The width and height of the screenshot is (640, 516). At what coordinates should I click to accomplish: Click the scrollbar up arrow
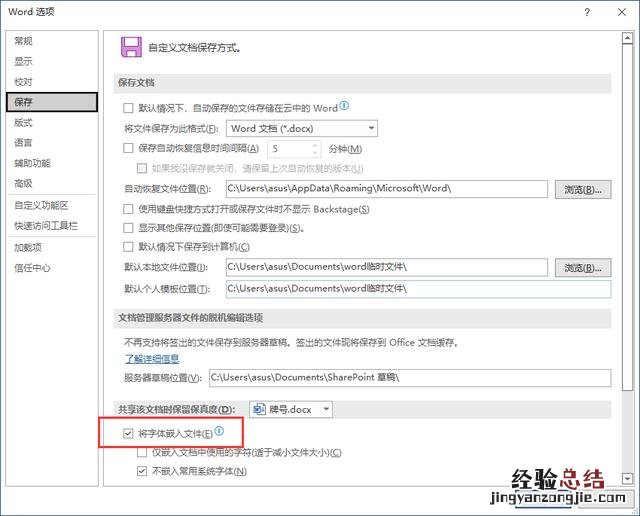click(627, 38)
